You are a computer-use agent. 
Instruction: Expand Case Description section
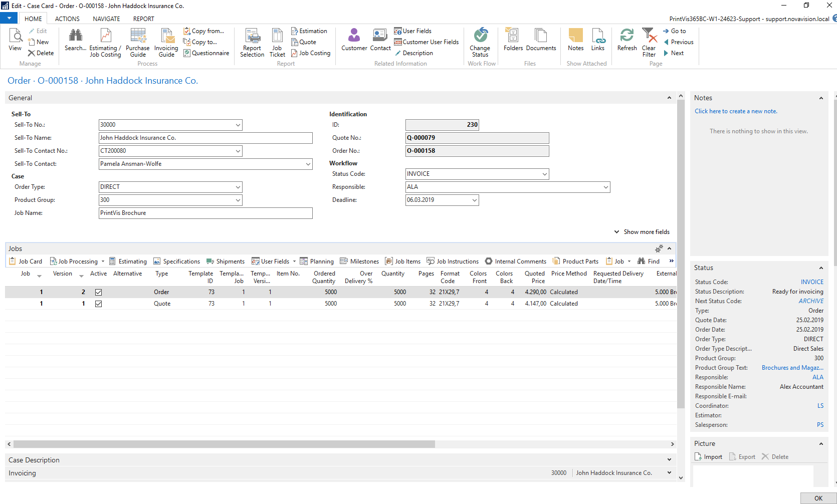(340, 460)
